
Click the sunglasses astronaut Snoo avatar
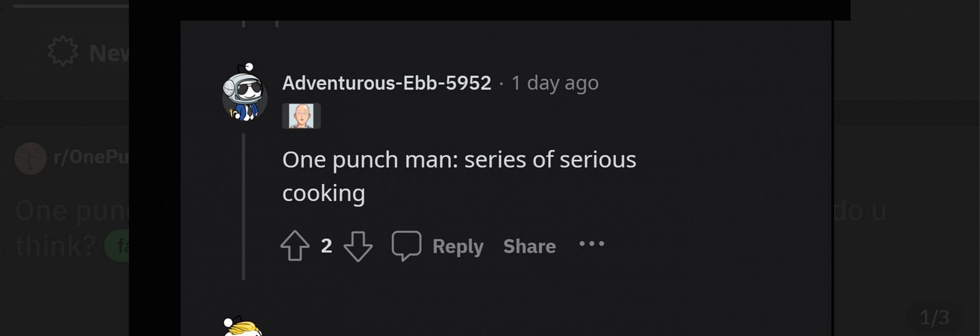[x=245, y=93]
